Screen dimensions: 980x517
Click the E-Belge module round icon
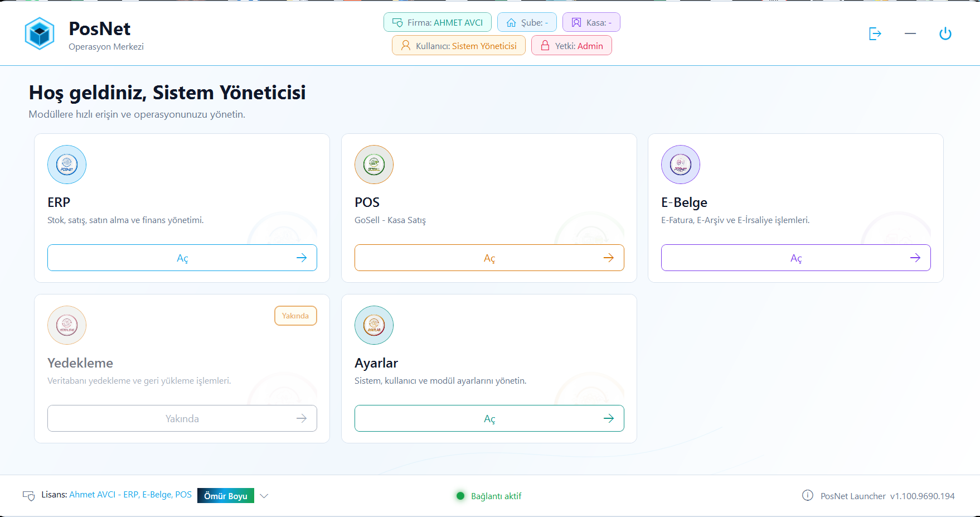[x=681, y=165]
